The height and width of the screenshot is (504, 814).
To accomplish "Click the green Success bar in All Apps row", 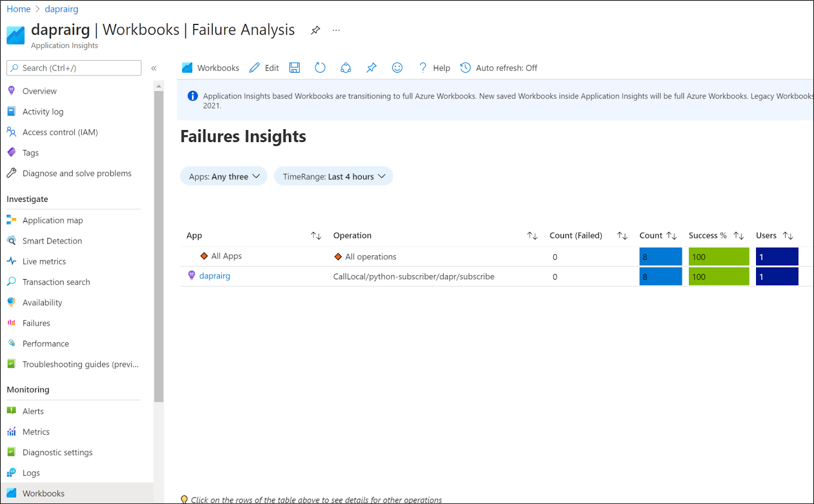I will (719, 257).
